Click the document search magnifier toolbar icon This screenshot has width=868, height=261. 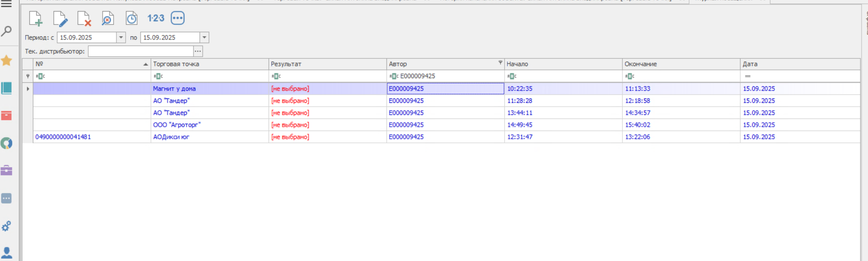tap(108, 18)
